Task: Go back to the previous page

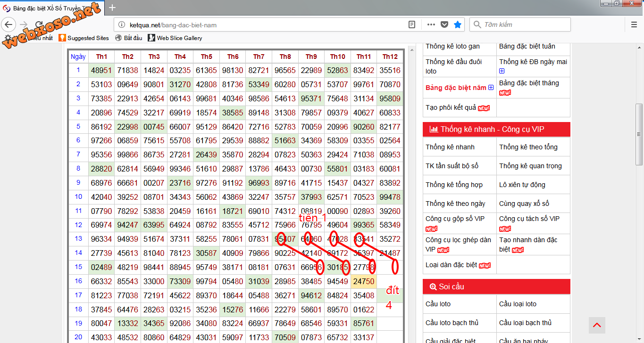Action: (8, 24)
